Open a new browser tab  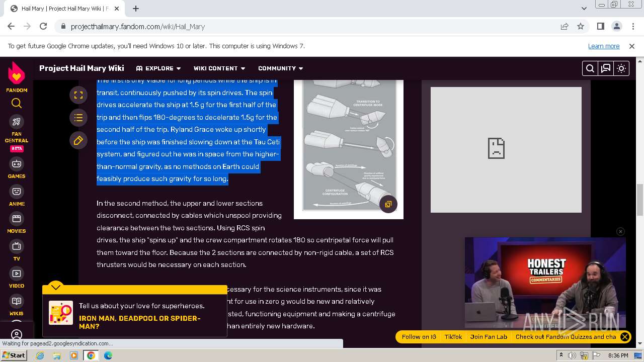[136, 9]
